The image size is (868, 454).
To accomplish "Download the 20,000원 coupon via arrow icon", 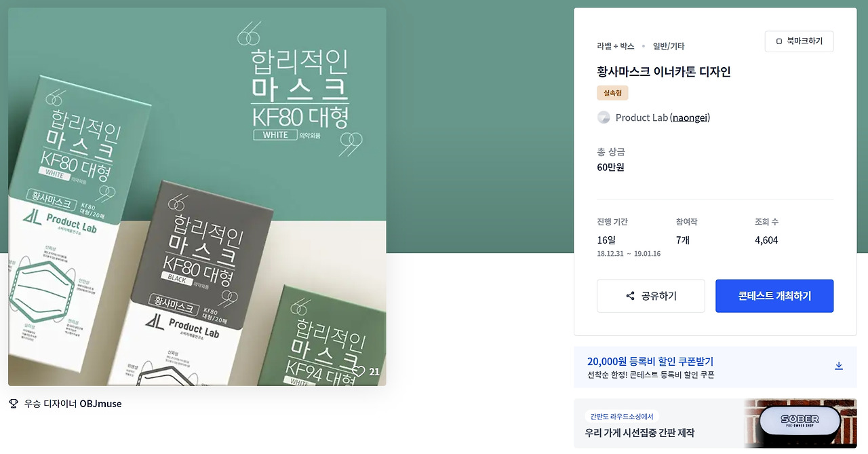I will pyautogui.click(x=839, y=366).
